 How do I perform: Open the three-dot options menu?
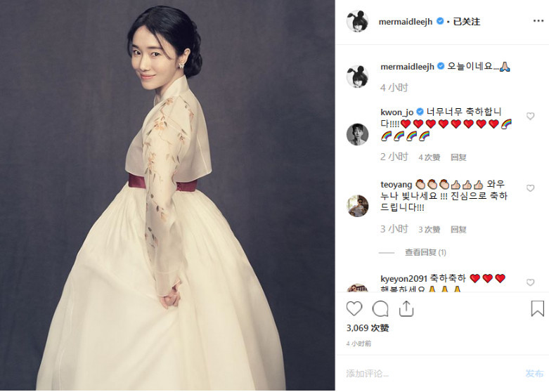(x=538, y=21)
